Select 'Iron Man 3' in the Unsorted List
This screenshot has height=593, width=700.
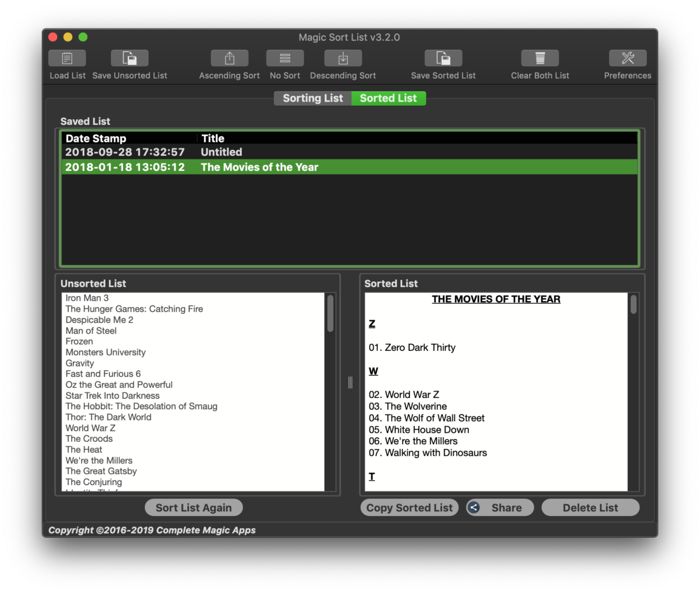[87, 298]
